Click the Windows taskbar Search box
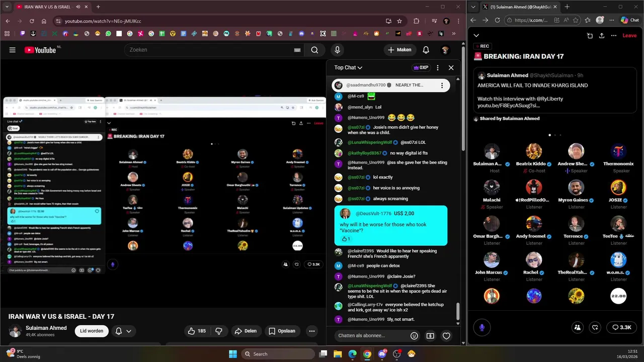The width and height of the screenshot is (644, 362). tap(279, 354)
